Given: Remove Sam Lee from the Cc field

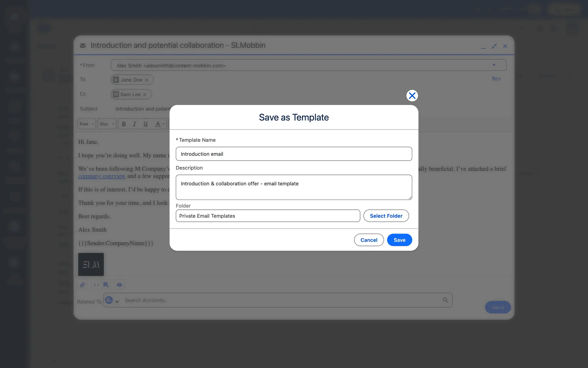Looking at the screenshot, I should click(x=145, y=95).
